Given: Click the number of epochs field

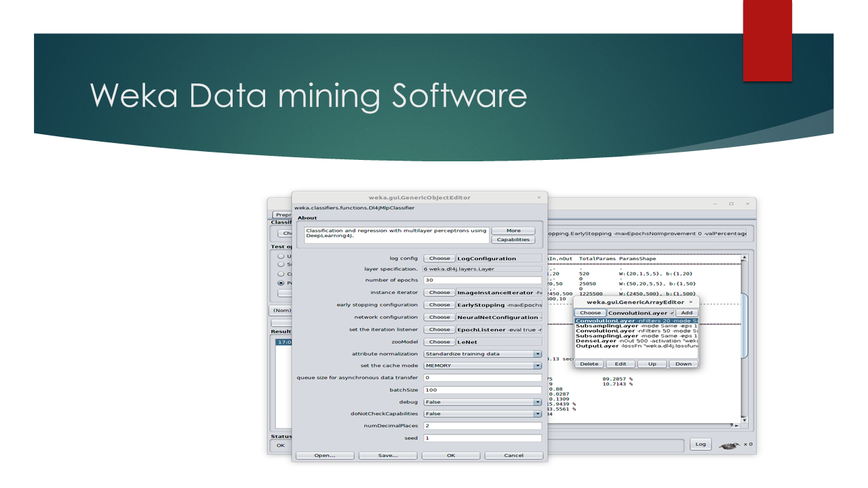Looking at the screenshot, I should click(482, 280).
